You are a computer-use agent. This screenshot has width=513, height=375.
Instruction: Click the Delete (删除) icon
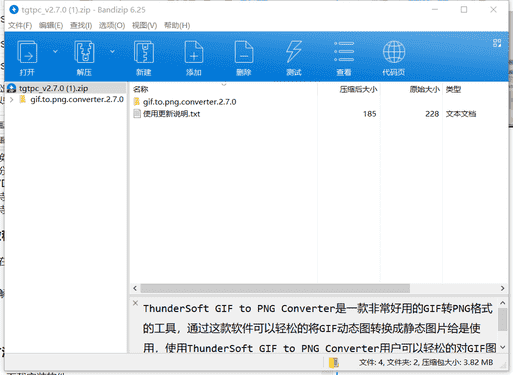pos(244,52)
